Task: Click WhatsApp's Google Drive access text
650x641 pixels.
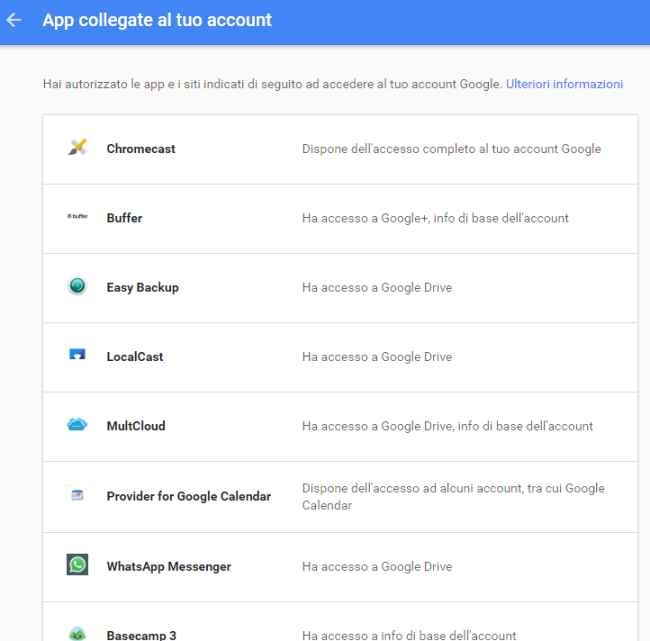Action: [x=377, y=566]
